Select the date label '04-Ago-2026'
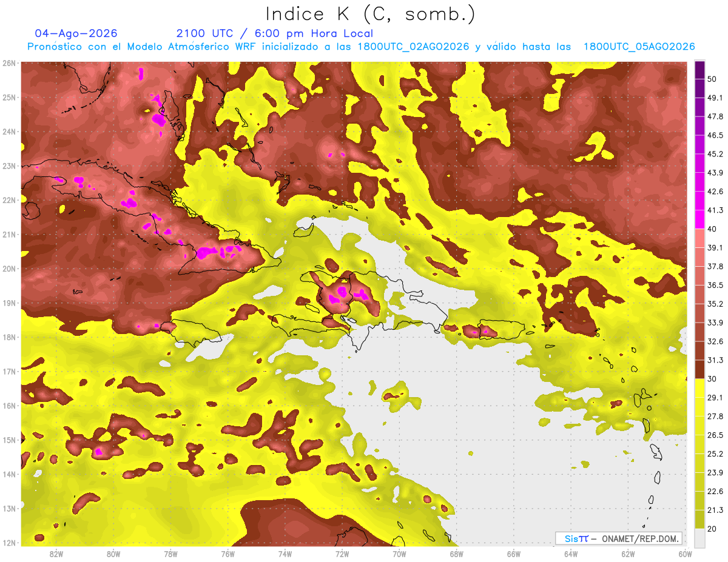728x562 pixels. (76, 33)
